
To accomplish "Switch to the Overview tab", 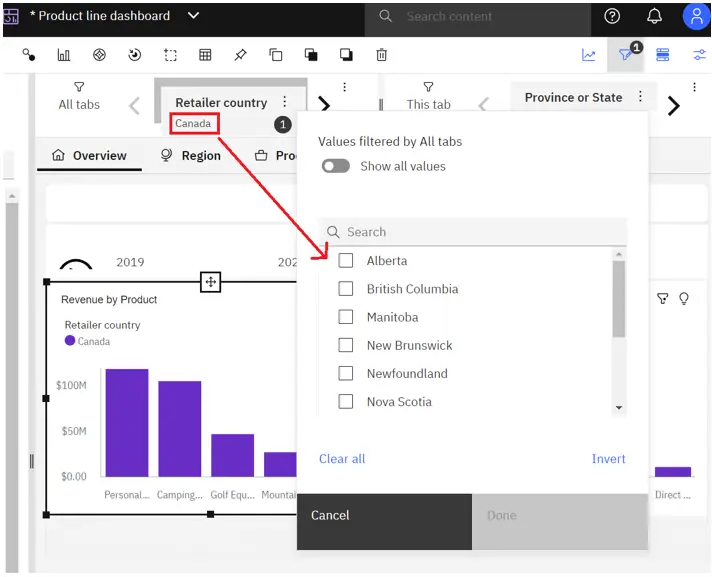I will point(89,156).
